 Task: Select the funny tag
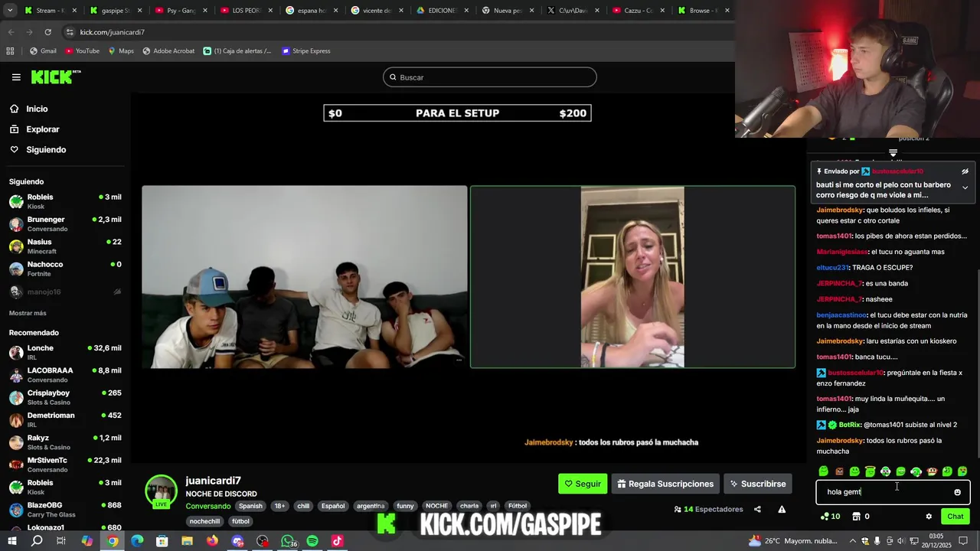coord(405,506)
